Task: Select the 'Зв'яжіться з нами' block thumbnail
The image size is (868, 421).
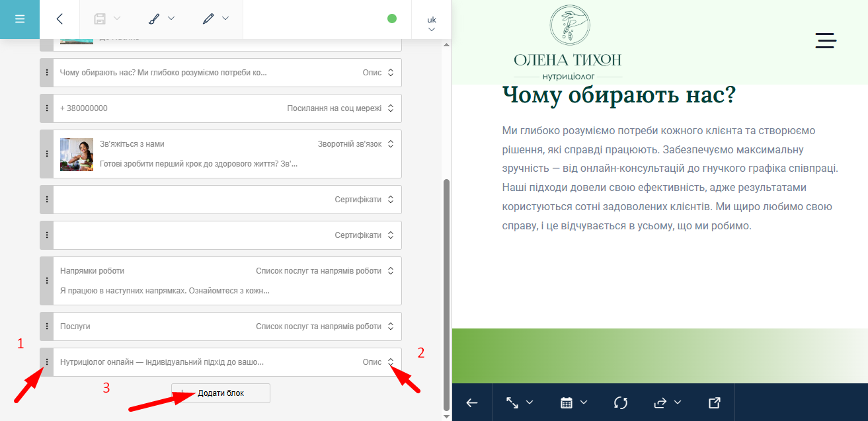Action: pyautogui.click(x=77, y=154)
